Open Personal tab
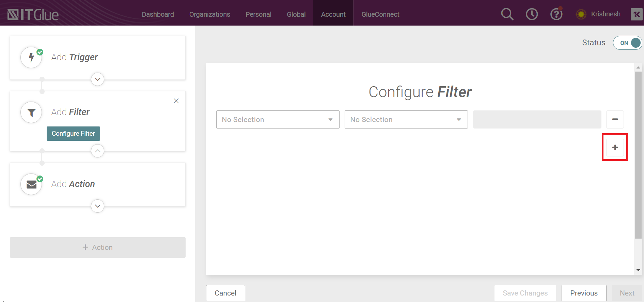Screen dimensions: 644x302 258,14
